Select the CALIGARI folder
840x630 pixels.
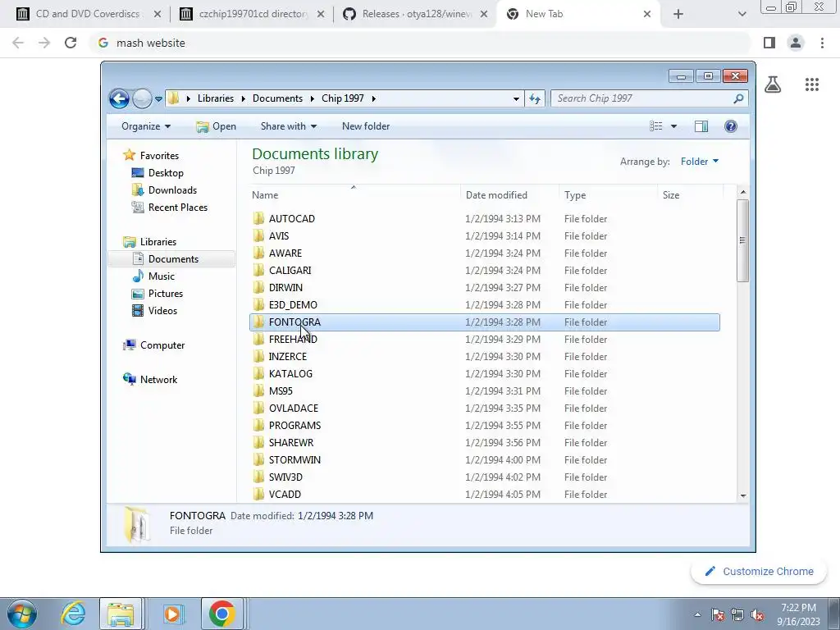click(485, 271)
